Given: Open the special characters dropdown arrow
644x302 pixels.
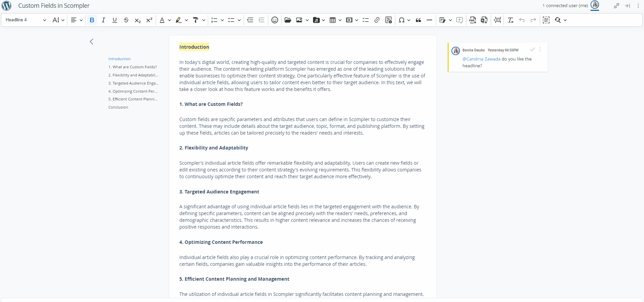Looking at the screenshot, I should click(x=409, y=20).
